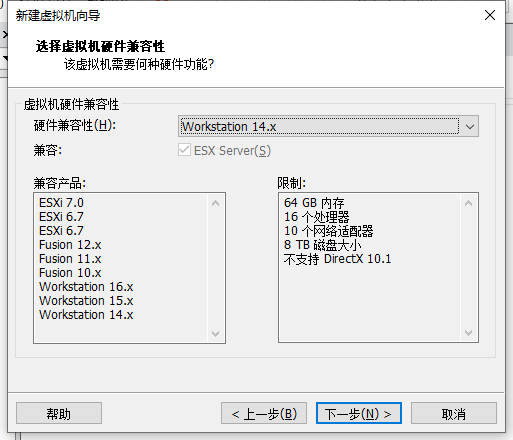Click the 16 个处理器 limitation entry
Image resolution: width=513 pixels, height=440 pixels.
(316, 217)
